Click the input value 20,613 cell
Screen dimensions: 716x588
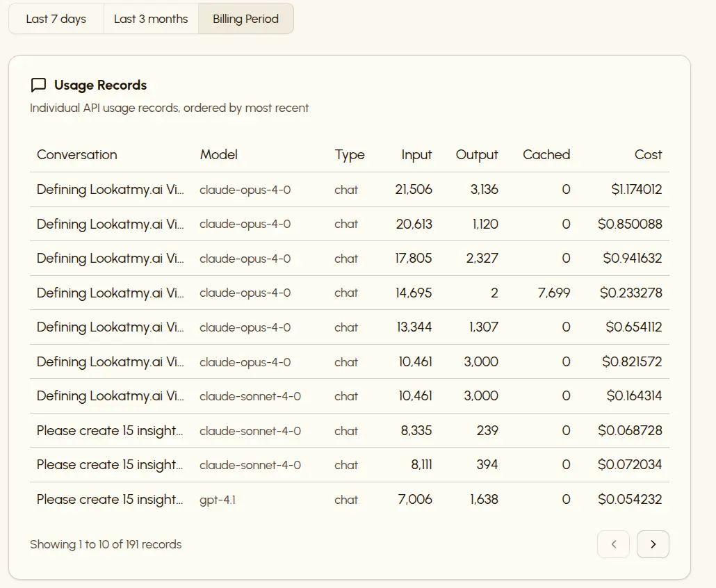[414, 224]
